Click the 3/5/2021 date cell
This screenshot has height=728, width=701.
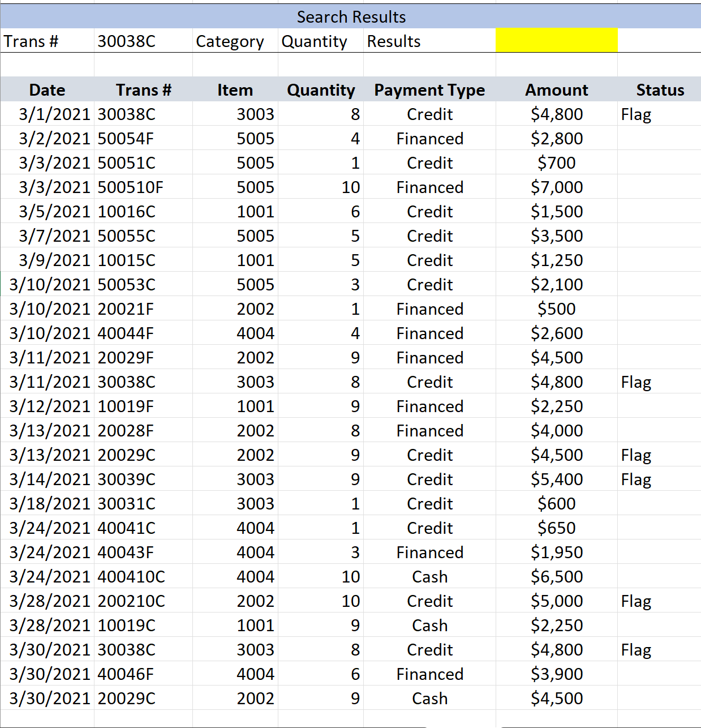point(48,211)
